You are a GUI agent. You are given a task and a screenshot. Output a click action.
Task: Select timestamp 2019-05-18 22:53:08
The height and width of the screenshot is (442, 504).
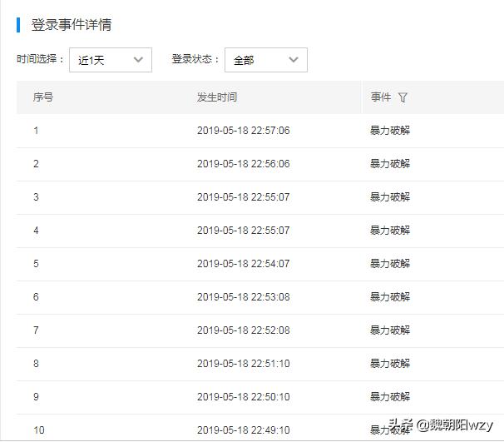[243, 297]
